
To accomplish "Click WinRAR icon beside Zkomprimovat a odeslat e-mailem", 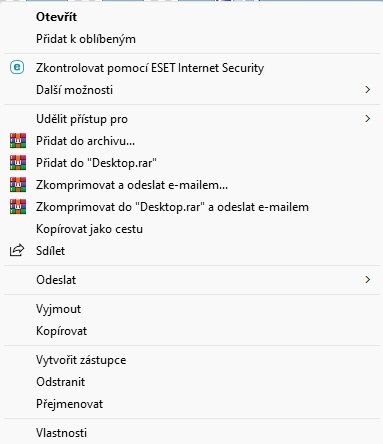I will pos(18,185).
